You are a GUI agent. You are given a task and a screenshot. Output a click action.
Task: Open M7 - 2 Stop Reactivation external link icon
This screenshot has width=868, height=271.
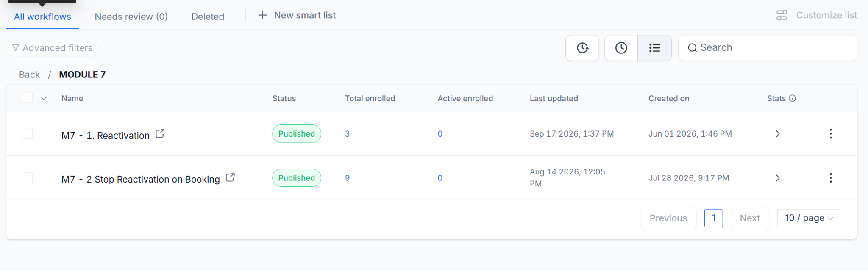point(230,177)
